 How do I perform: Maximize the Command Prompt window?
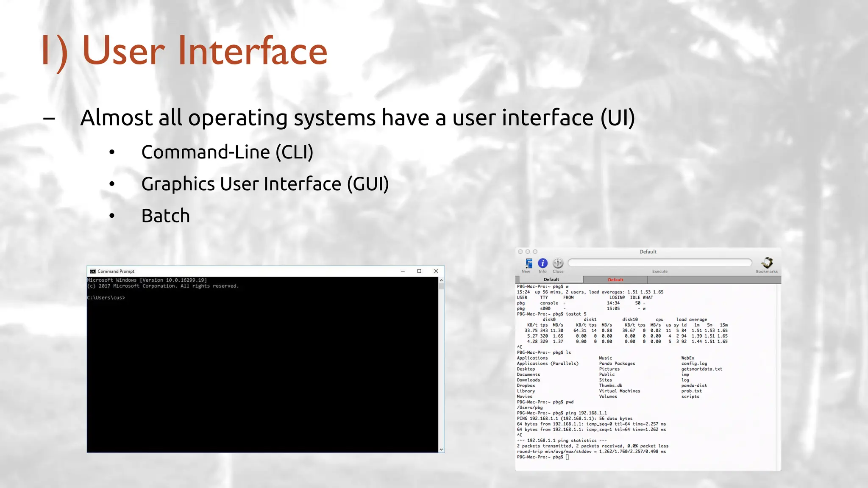pos(419,271)
